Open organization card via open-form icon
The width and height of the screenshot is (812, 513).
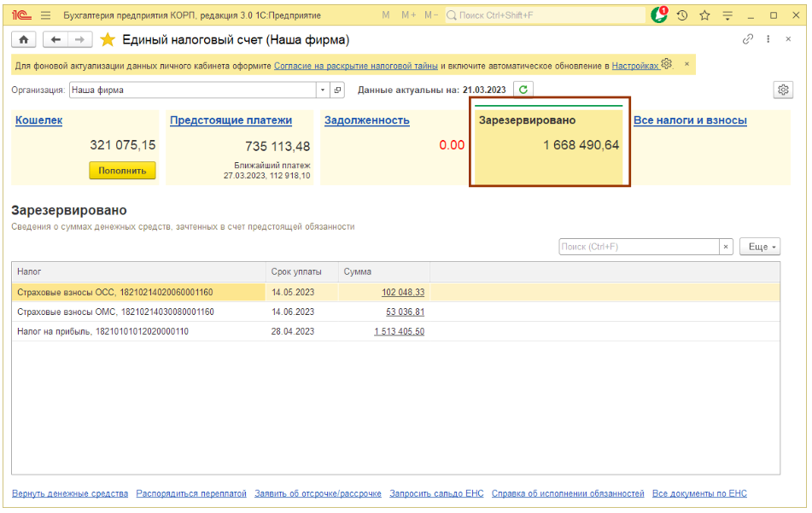[337, 90]
